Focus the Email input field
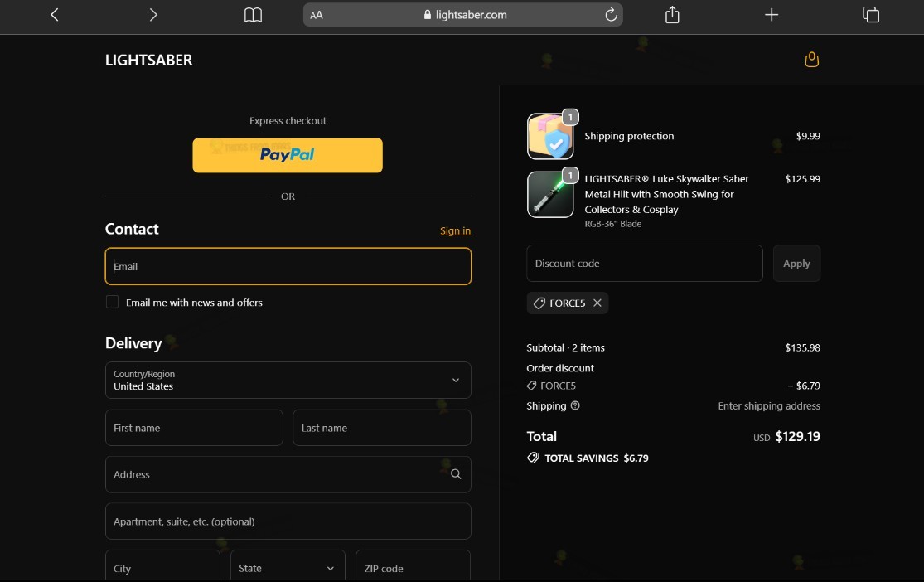The height and width of the screenshot is (582, 924). [x=288, y=266]
